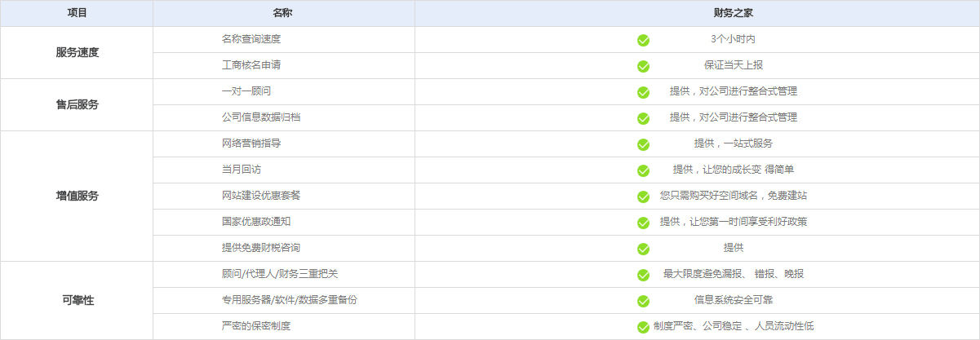980x340 pixels.
Task: Click the checkmark icon in the 一对一顾问 row
Action: click(643, 92)
